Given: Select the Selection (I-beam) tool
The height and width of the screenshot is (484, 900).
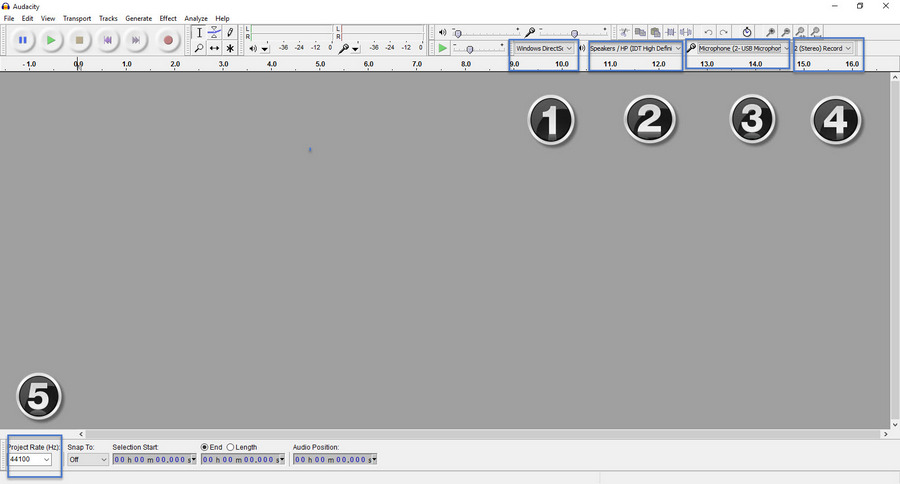Looking at the screenshot, I should tap(199, 33).
